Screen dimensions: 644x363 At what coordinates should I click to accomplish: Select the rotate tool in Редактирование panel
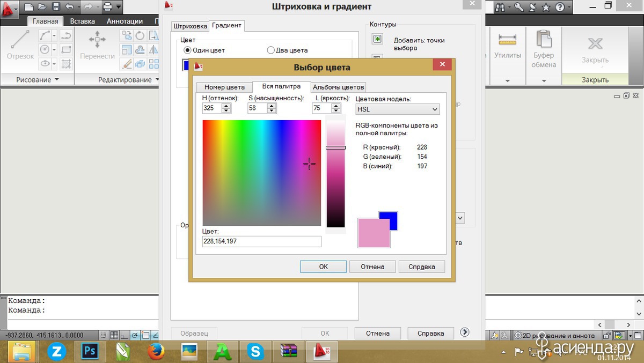coord(140,36)
